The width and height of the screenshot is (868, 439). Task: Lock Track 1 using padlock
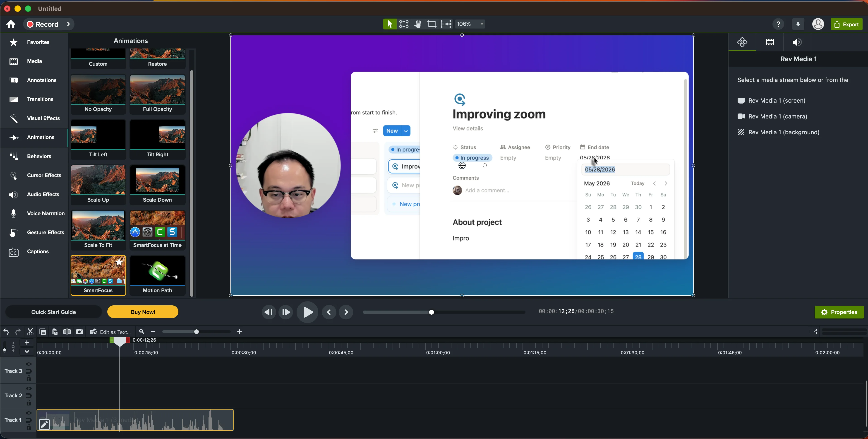(x=29, y=427)
